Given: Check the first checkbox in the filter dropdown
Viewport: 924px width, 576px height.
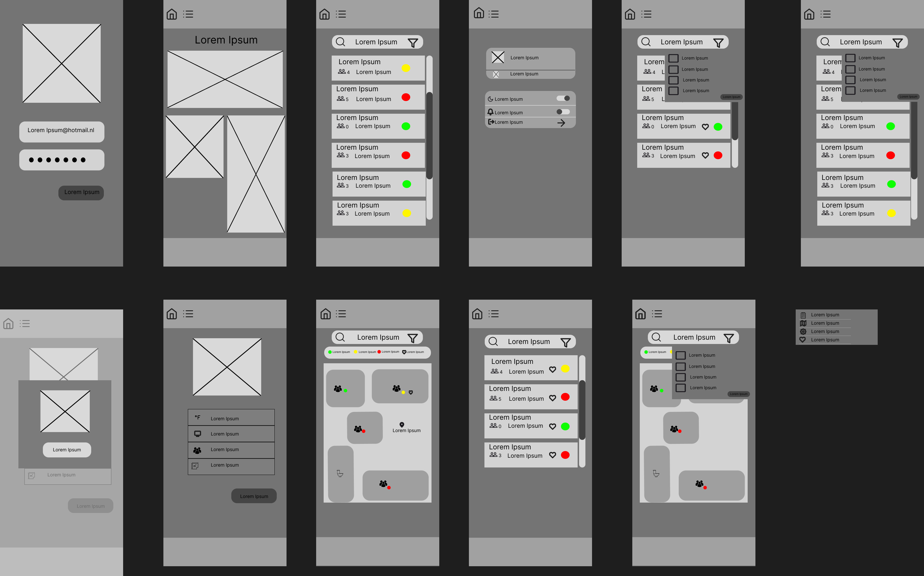Looking at the screenshot, I should [673, 58].
